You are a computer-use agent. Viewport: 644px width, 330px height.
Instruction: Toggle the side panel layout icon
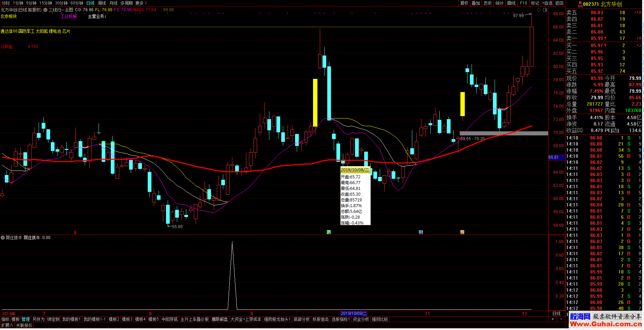click(545, 10)
